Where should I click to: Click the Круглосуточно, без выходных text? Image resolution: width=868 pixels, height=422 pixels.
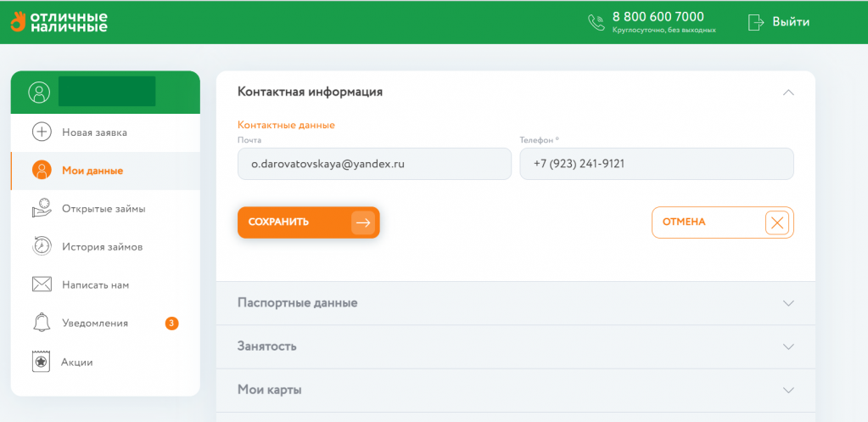(664, 31)
